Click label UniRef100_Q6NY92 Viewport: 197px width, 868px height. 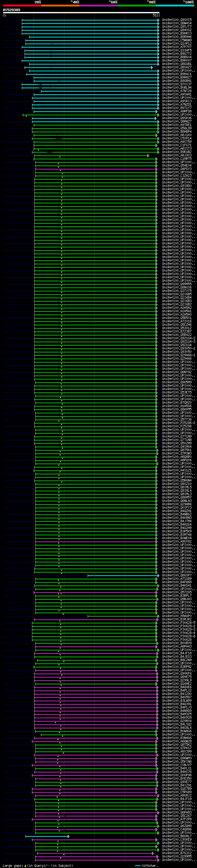[x=177, y=372]
